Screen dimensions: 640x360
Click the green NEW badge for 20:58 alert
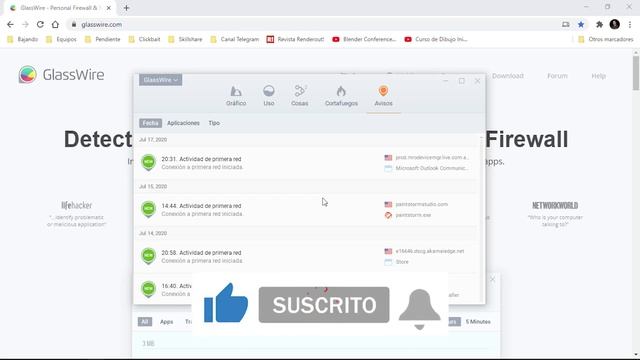point(149,256)
